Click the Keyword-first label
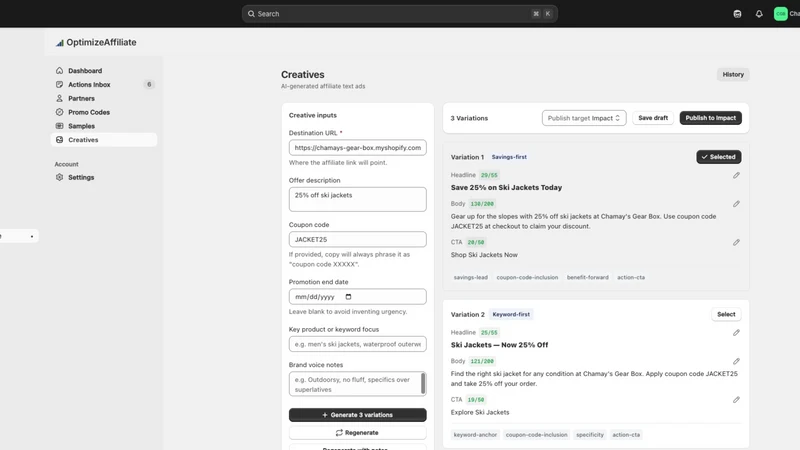This screenshot has width=800, height=450. (x=511, y=314)
